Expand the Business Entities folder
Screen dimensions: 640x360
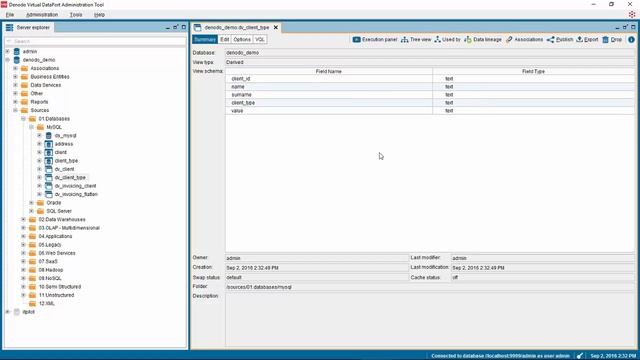[16, 77]
